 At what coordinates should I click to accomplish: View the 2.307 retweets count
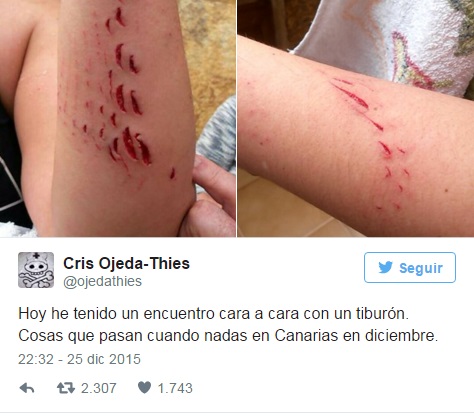99,388
